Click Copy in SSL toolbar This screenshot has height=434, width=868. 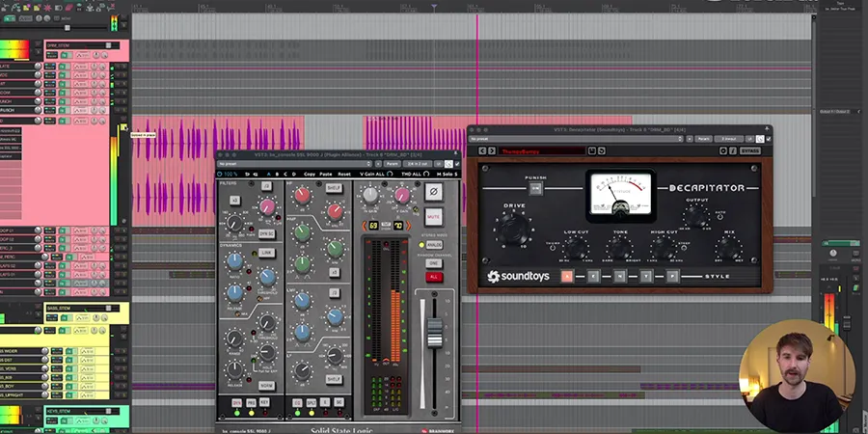coord(310,174)
